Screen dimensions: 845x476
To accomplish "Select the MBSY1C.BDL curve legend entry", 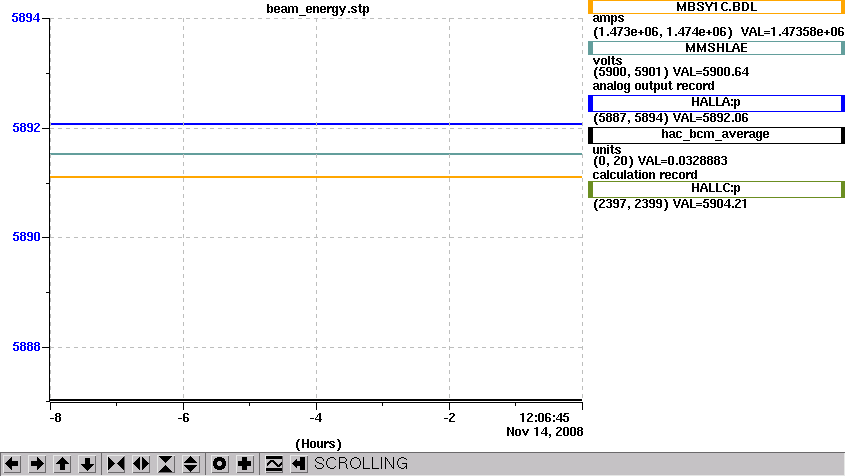I will point(716,7).
